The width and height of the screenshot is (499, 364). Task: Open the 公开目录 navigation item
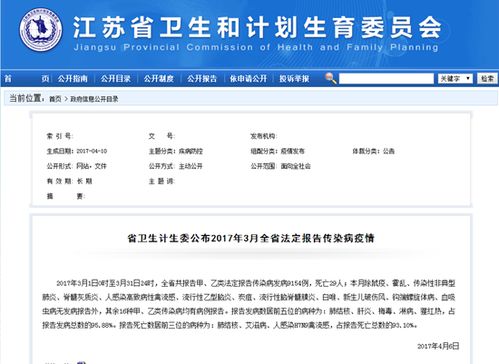115,79
